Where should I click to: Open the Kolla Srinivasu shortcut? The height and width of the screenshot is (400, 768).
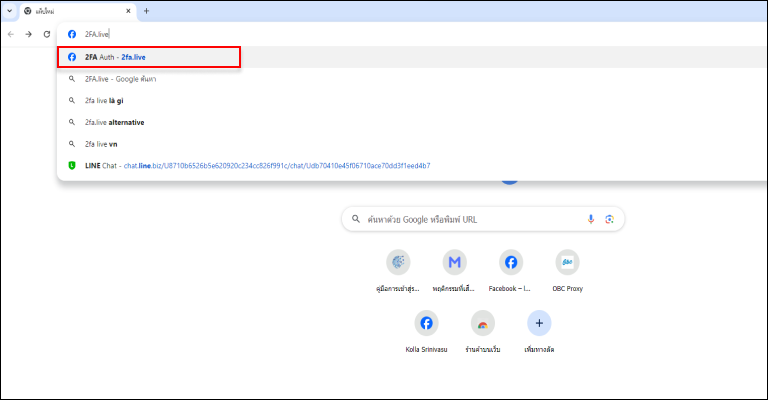pyautogui.click(x=426, y=331)
